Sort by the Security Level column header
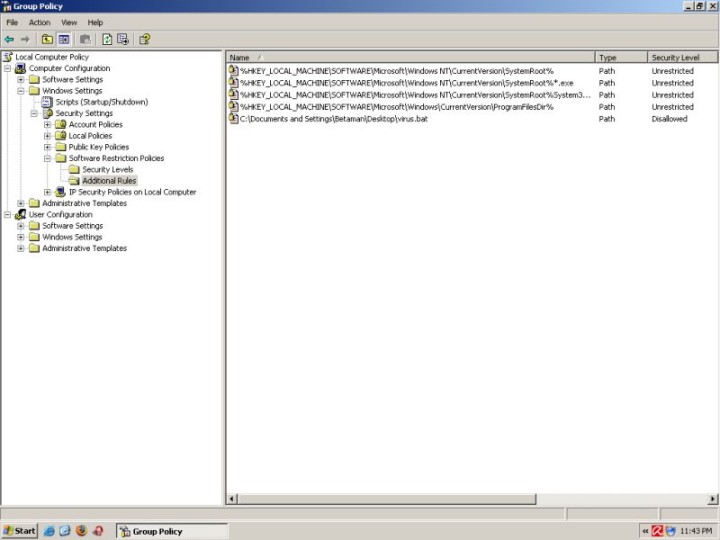 tap(682, 57)
